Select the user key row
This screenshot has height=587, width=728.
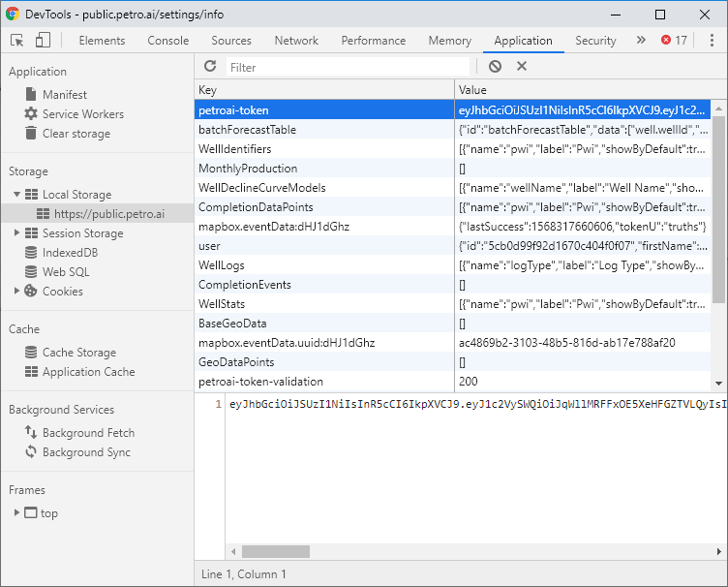tap(453, 246)
